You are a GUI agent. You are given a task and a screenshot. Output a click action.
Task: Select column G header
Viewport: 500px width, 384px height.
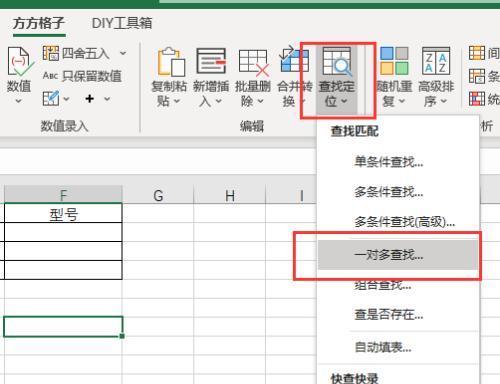[x=158, y=195]
